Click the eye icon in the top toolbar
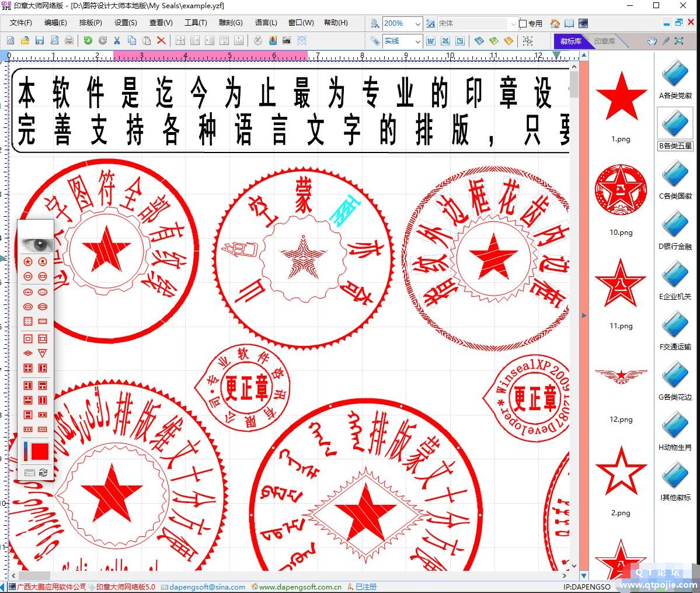Screen dimensions: 700x593 (x=583, y=23)
